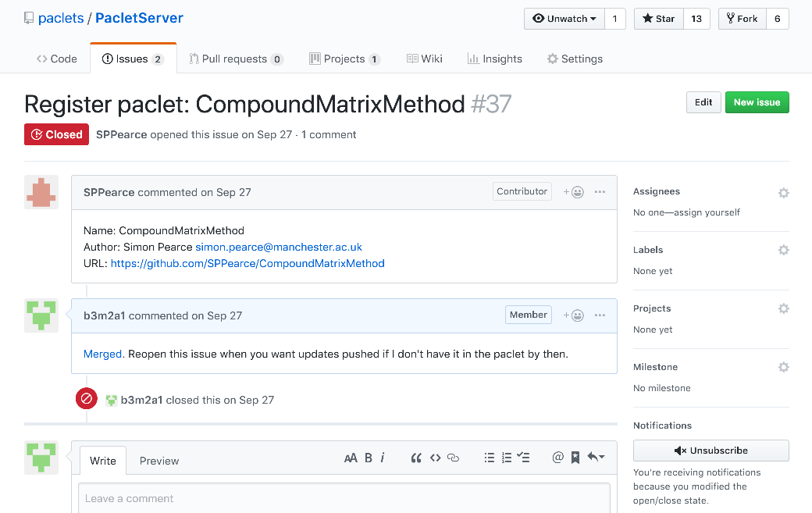Add a link using toolbar icon

(453, 458)
